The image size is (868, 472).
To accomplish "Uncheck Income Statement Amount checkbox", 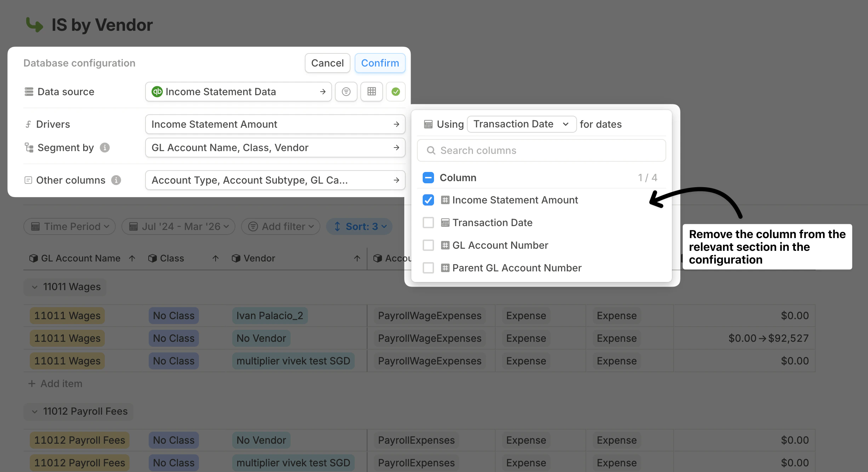I will (428, 200).
